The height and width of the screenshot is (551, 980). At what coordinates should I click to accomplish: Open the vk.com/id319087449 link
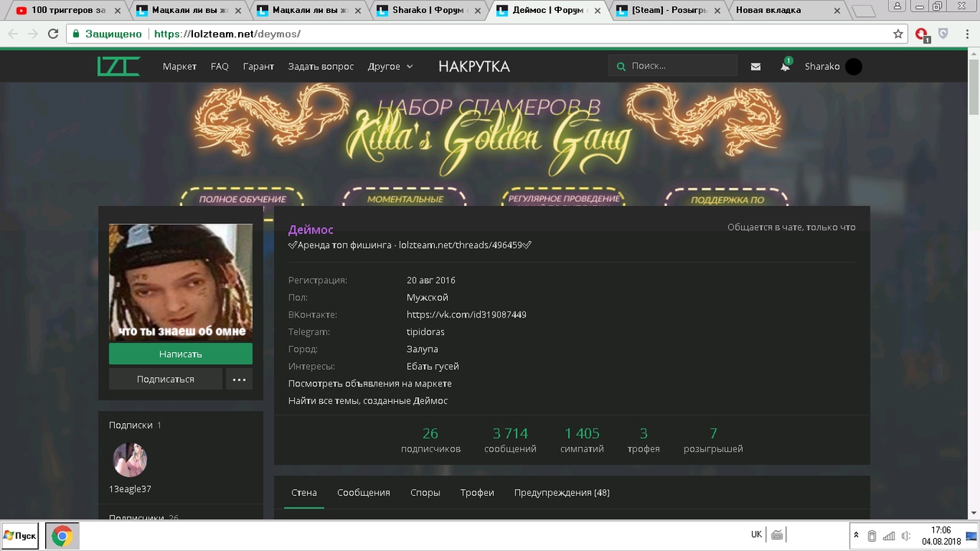click(466, 315)
